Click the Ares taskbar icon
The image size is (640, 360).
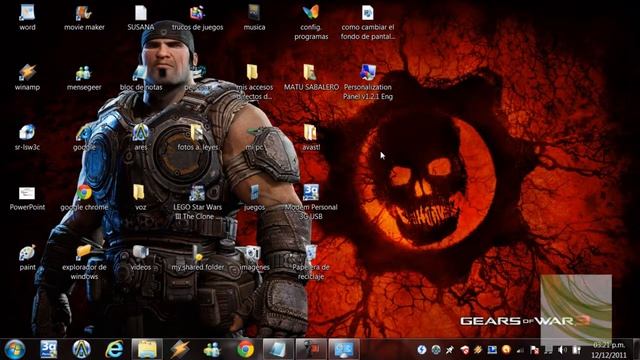82,349
